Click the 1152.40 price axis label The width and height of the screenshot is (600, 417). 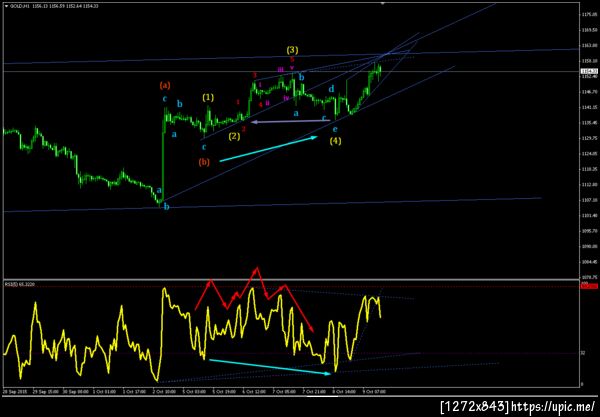coord(590,77)
